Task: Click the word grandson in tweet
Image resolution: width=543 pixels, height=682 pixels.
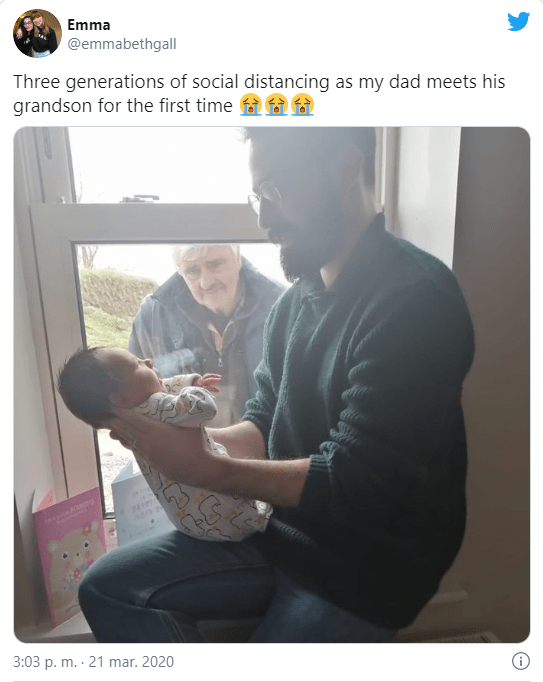Action: tap(51, 106)
